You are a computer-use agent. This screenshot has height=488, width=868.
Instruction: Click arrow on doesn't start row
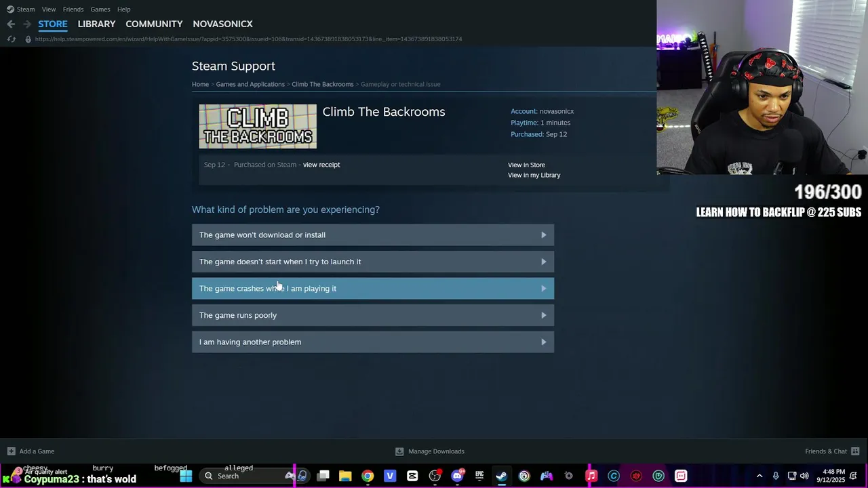tap(544, 262)
